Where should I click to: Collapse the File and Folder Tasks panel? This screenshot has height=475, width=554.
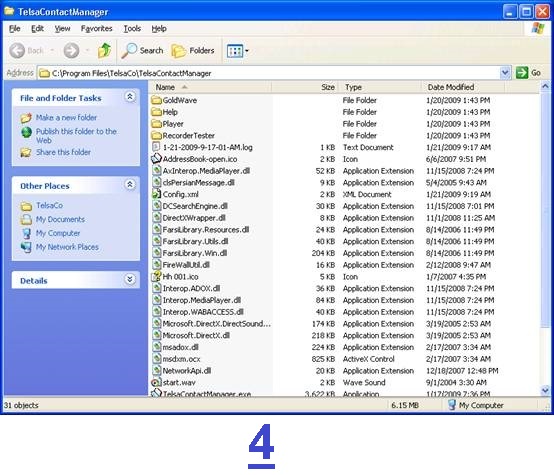pyautogui.click(x=130, y=97)
